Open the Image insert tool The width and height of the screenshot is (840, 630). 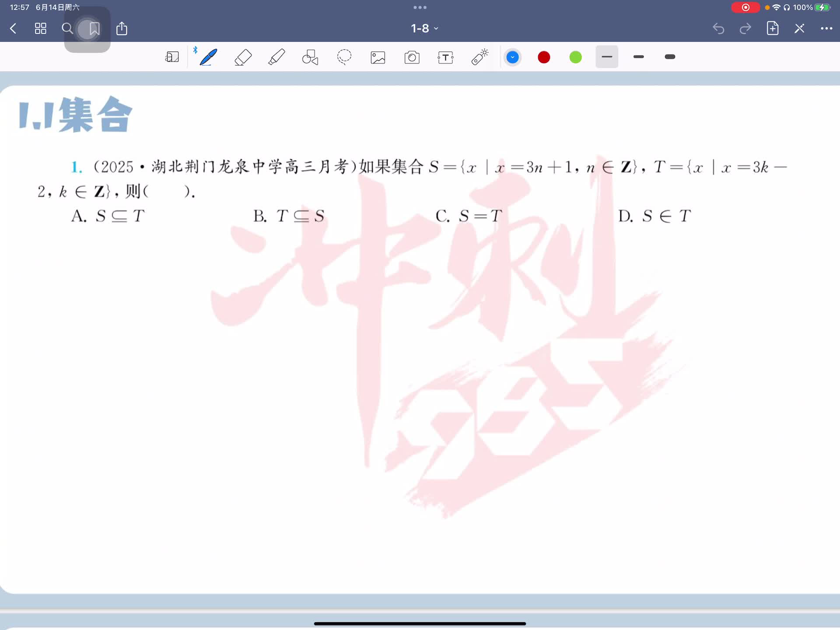378,57
